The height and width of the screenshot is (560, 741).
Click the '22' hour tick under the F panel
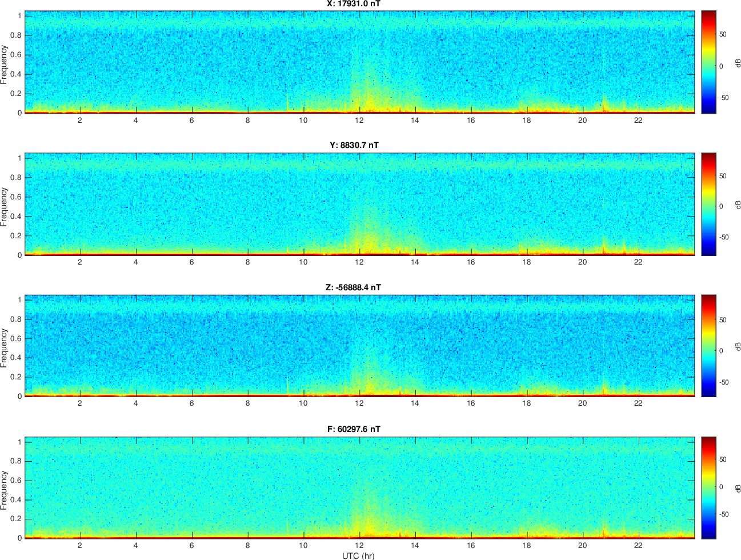tap(638, 545)
